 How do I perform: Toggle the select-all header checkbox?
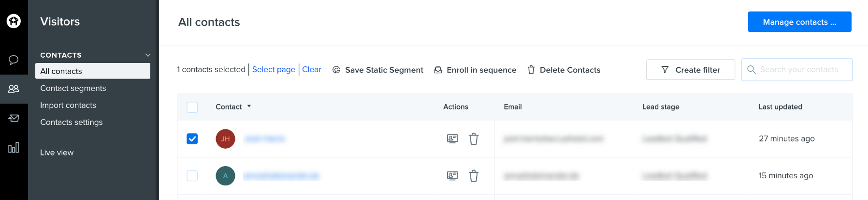click(192, 107)
